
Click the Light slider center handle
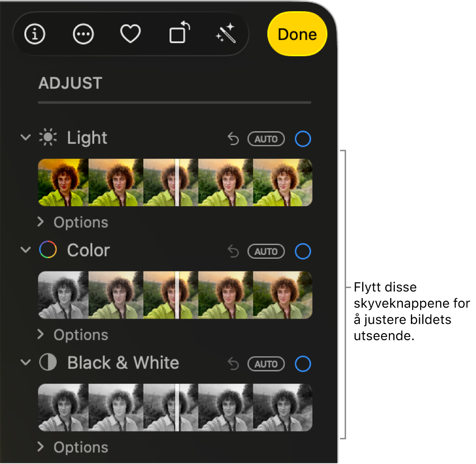[177, 182]
